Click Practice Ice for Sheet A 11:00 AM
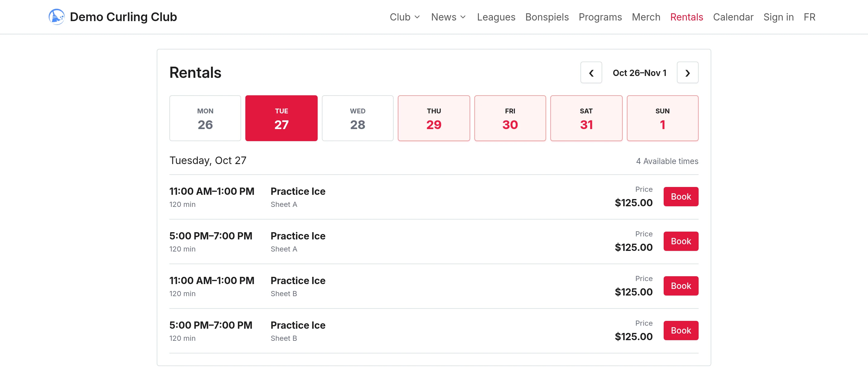This screenshot has height=386, width=868. click(x=298, y=191)
